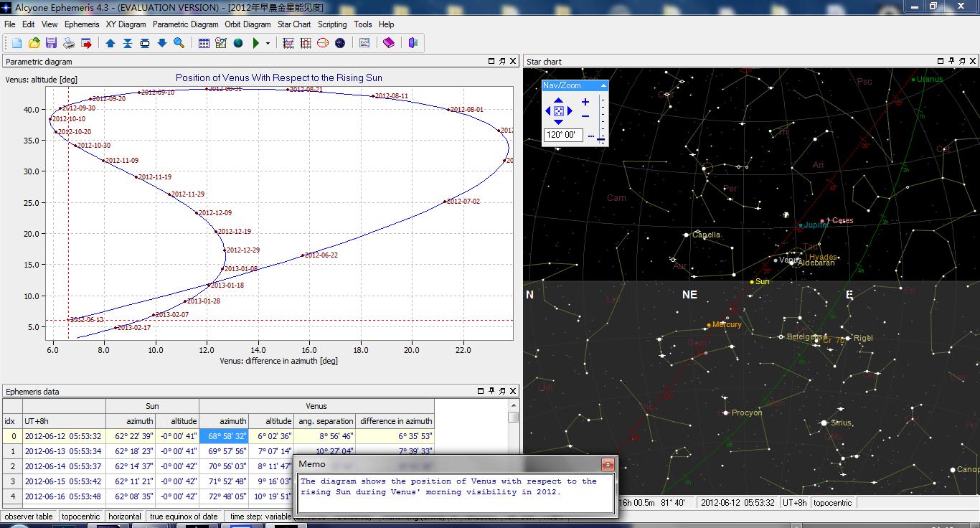980x528 pixels.
Task: Click 'true equinox of date' status entry
Action: 184,517
